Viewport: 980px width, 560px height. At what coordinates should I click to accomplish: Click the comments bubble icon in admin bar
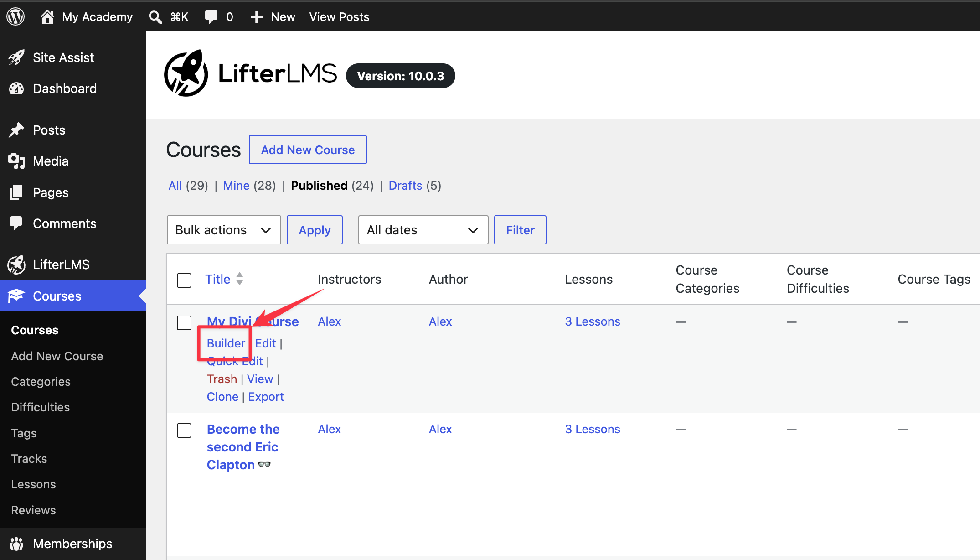[x=211, y=17]
